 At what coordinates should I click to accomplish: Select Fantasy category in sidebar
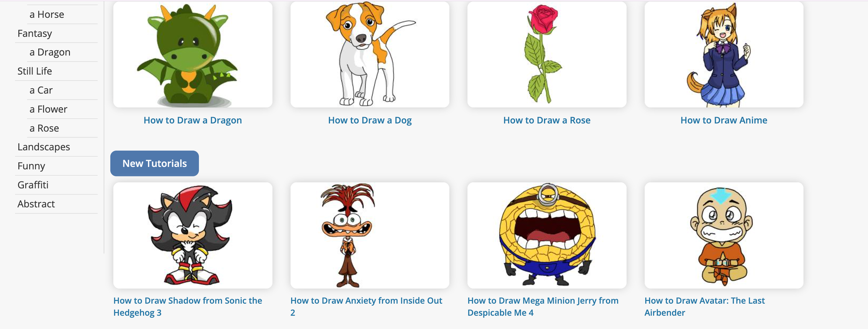pos(35,33)
